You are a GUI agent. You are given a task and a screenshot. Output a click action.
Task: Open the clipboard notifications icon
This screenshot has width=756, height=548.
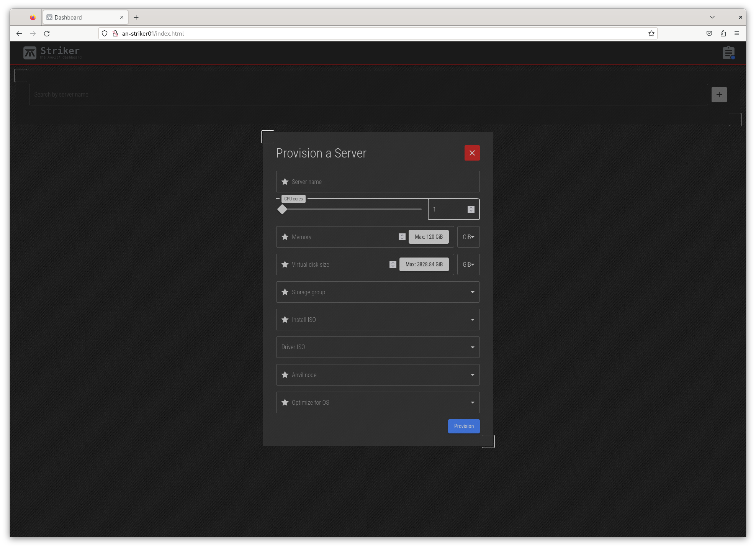tap(728, 53)
